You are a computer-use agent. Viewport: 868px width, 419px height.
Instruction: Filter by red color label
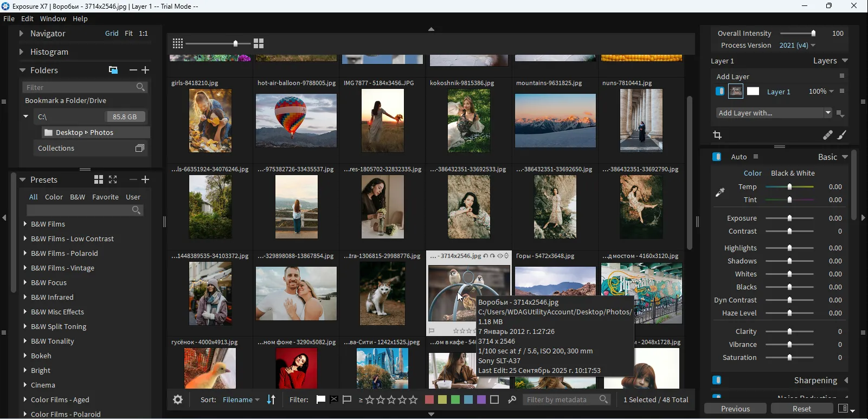429,400
